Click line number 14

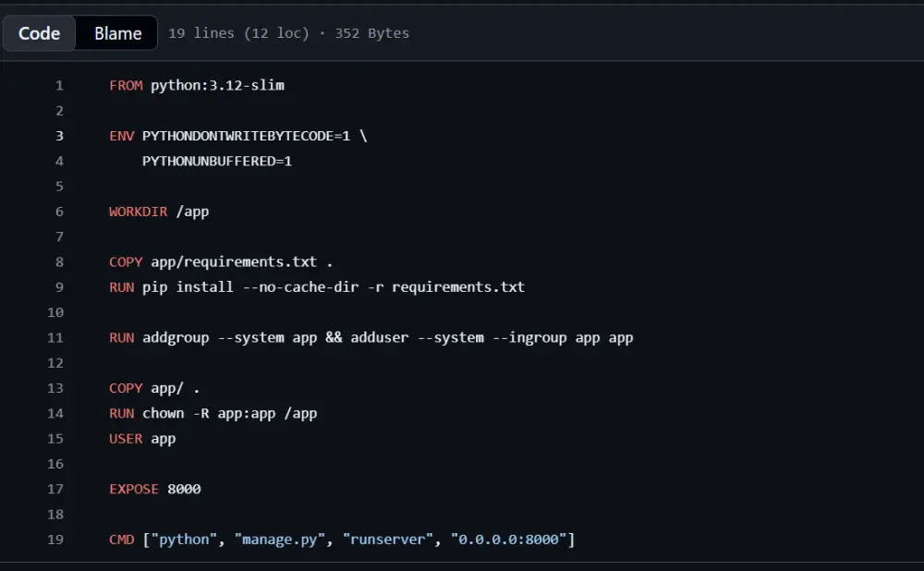coord(55,413)
